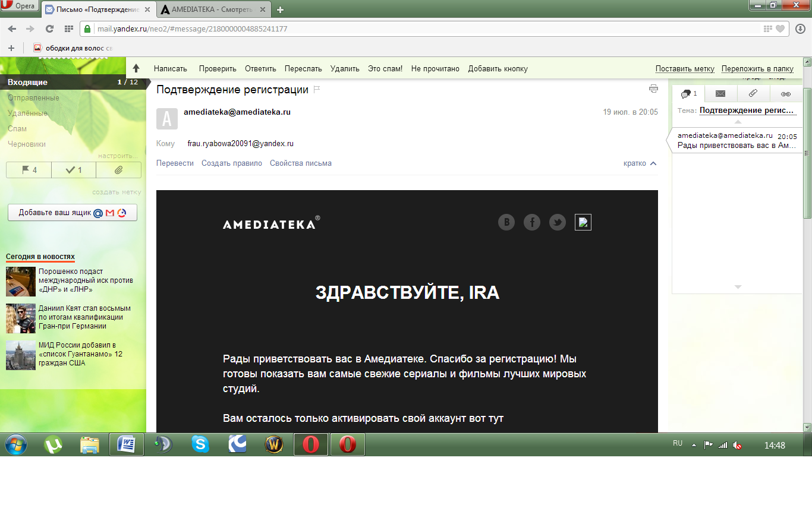Click the up arrow in mail toolbar
Screen dimensions: 812x527
[136, 68]
